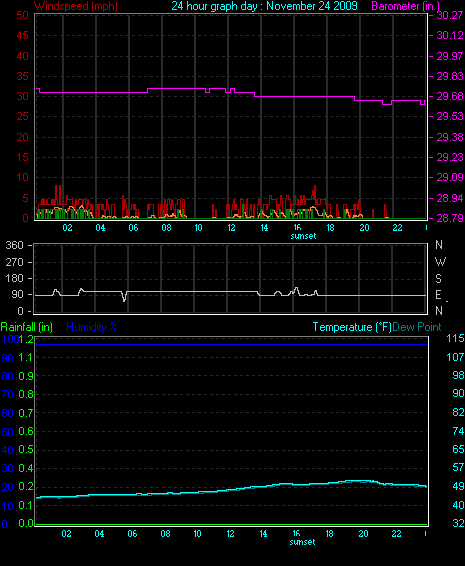Screen dimensions: 465x566
Task: Click the 08 hour tick on bottom graph
Action: pos(165,534)
